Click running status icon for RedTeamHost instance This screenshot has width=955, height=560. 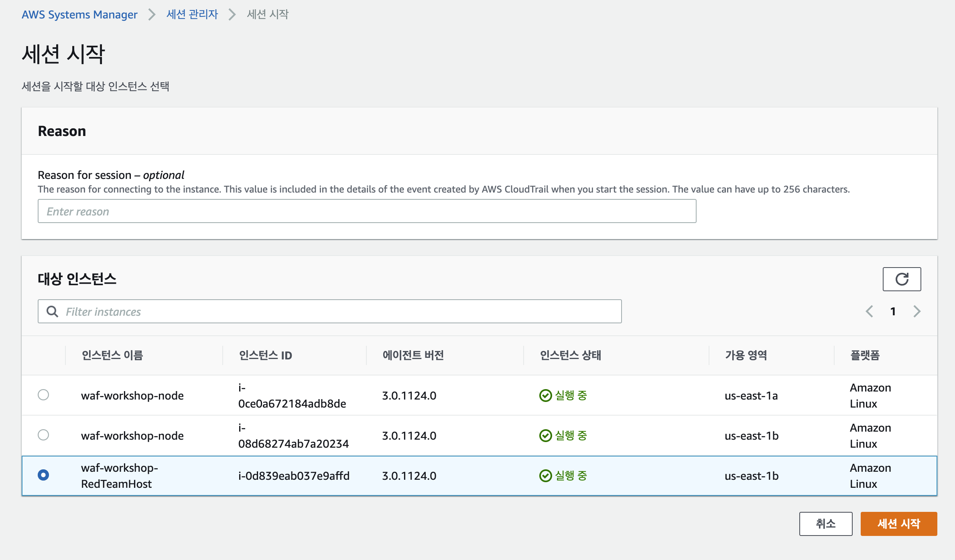pyautogui.click(x=545, y=476)
